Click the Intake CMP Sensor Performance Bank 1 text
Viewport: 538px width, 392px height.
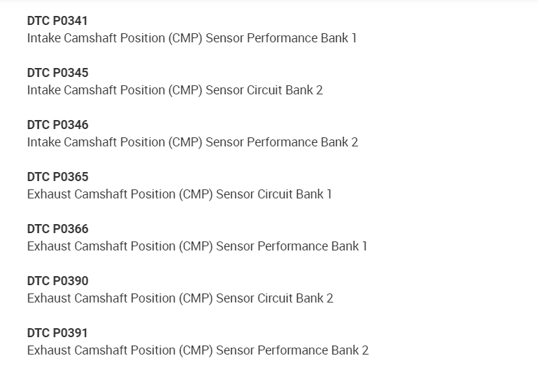coord(192,38)
